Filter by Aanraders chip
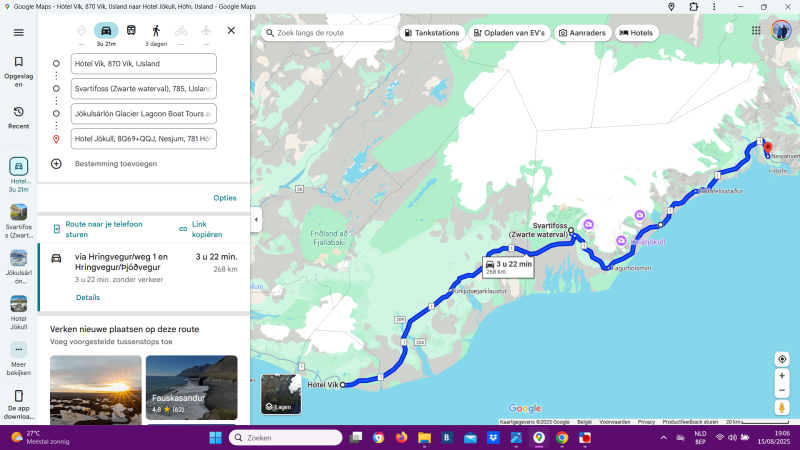 pyautogui.click(x=582, y=33)
